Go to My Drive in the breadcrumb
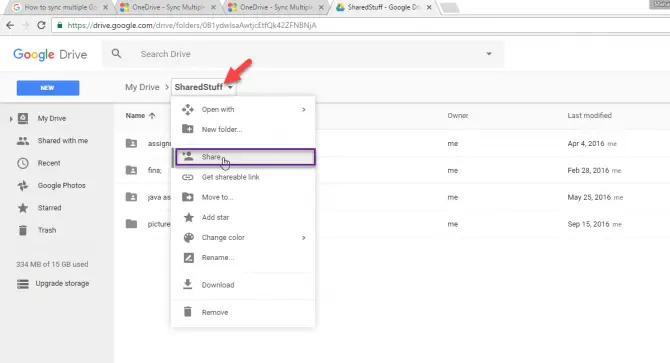Viewport: 670px width, 363px height. click(x=142, y=87)
